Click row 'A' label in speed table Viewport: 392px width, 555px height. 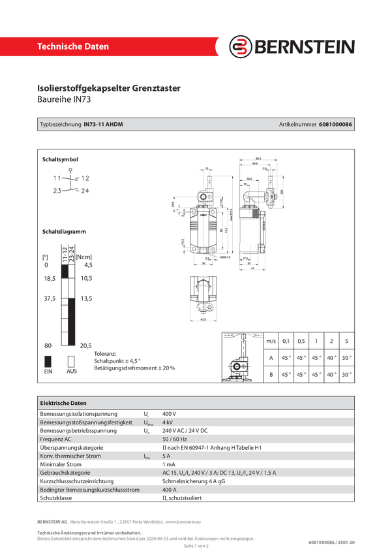(x=271, y=358)
